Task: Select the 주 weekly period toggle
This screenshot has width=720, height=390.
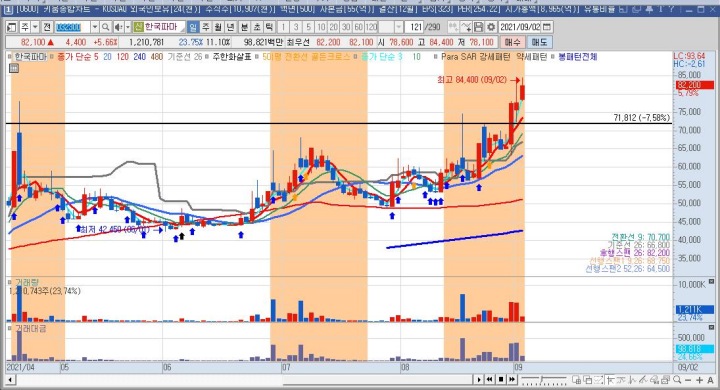Action: point(206,27)
